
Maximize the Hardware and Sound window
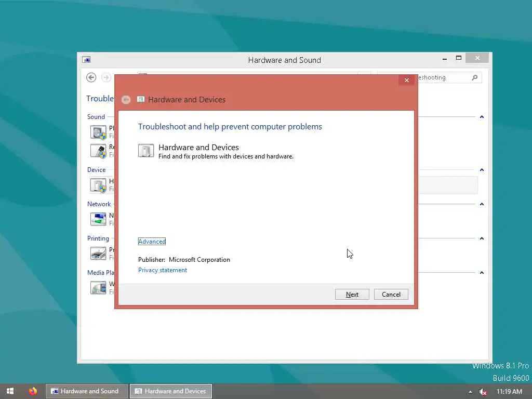pos(459,58)
